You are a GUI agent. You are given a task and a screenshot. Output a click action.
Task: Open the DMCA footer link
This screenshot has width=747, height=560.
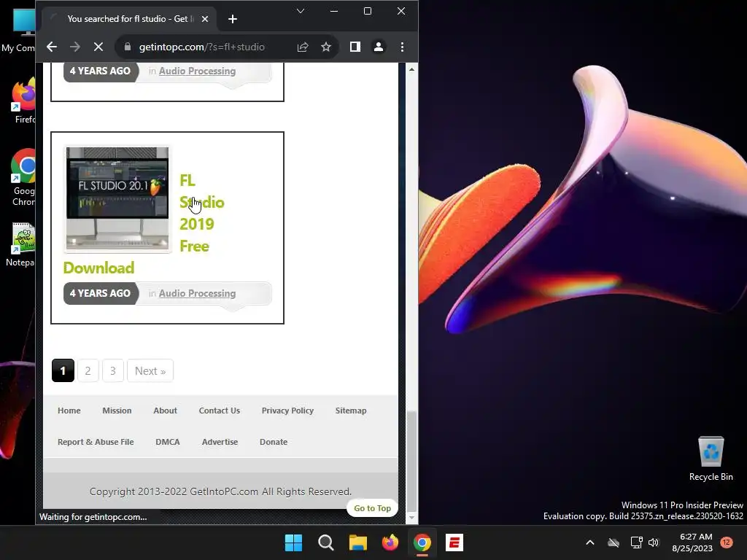coord(168,442)
